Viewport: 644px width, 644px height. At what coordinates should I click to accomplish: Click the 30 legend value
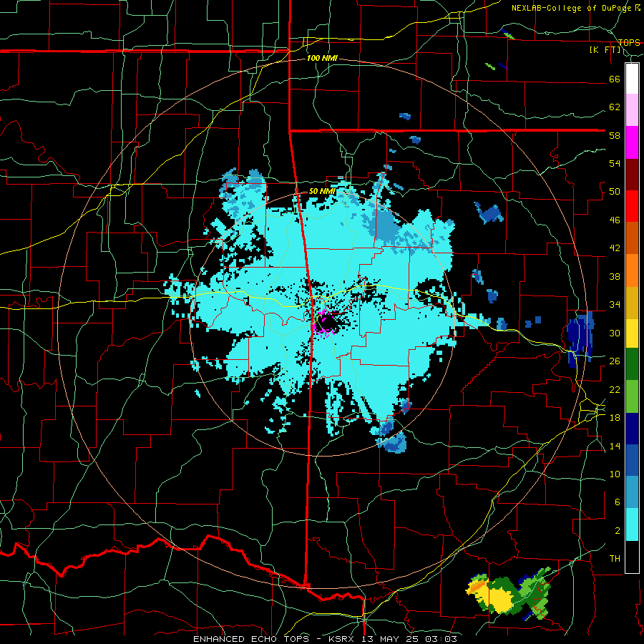(x=615, y=333)
